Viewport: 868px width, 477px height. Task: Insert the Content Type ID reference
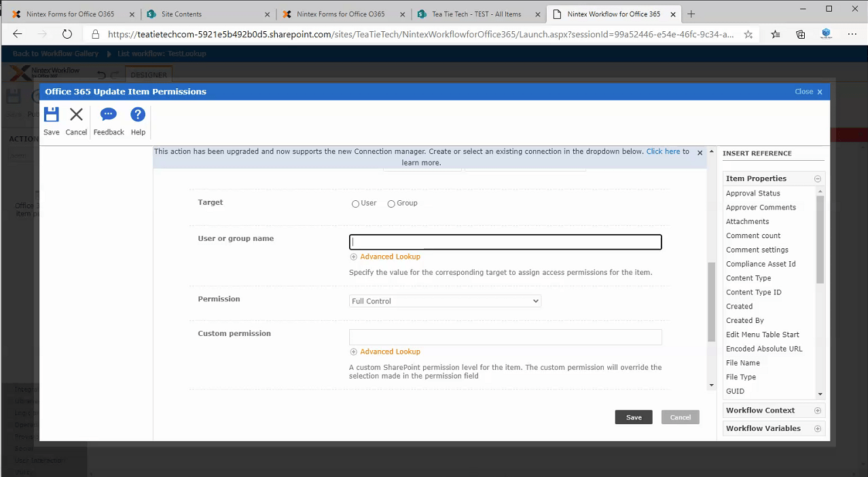[753, 292]
